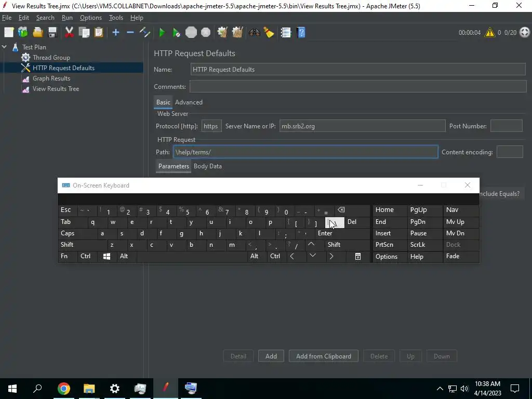The width and height of the screenshot is (532, 399).
Task: Switch to the Basic tab
Action: pos(163,102)
